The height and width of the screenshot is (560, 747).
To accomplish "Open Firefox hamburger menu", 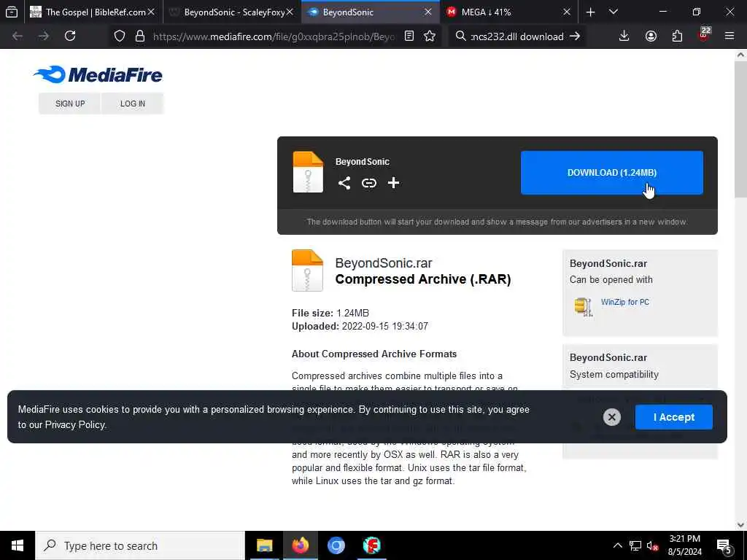I will point(729,36).
